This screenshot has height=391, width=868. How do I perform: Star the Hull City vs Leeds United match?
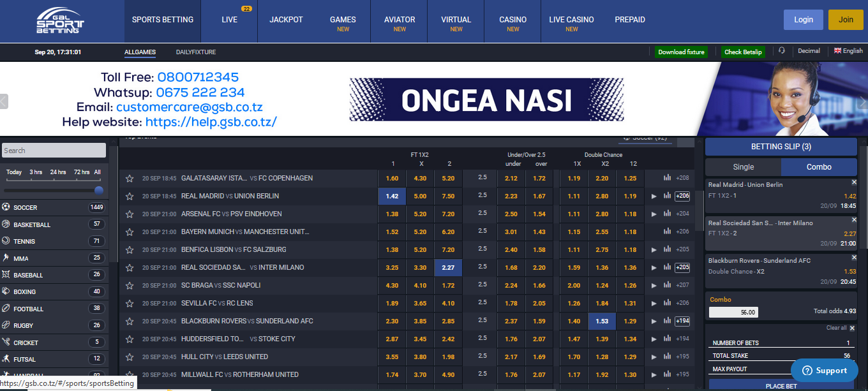[x=130, y=357]
